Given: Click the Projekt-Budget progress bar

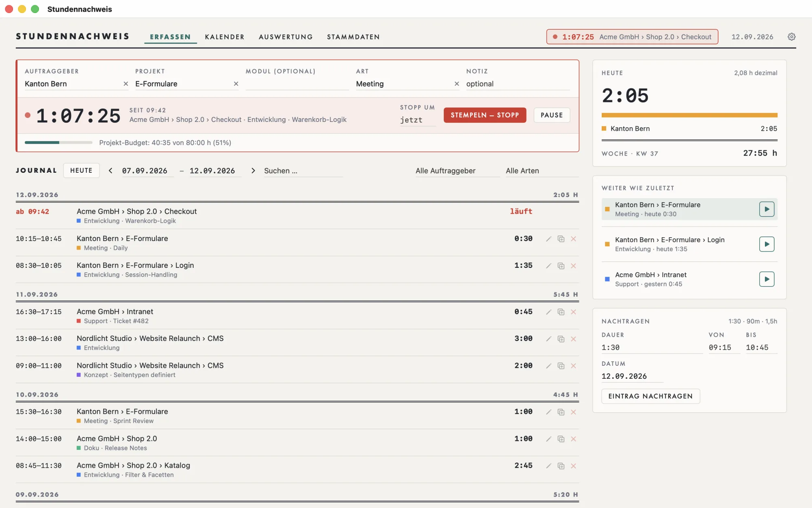Looking at the screenshot, I should pyautogui.click(x=58, y=143).
